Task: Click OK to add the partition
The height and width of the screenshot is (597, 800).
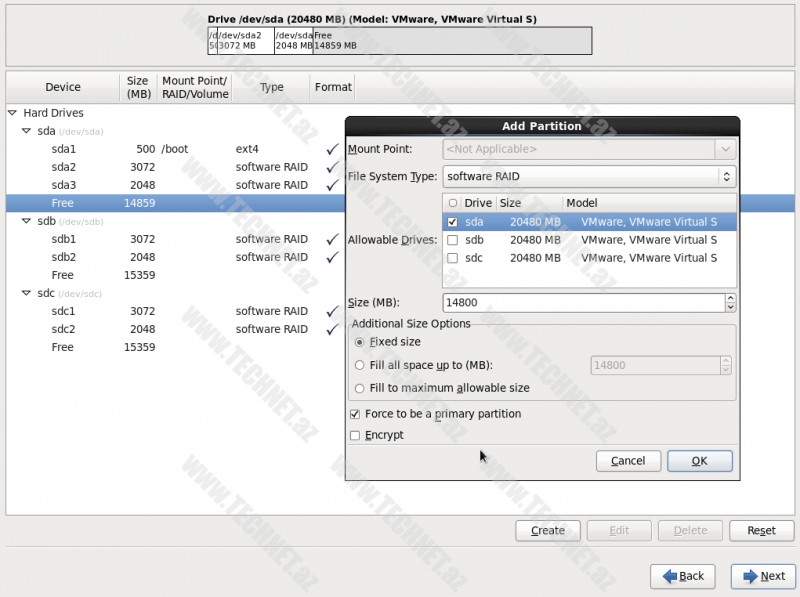Action: [x=699, y=461]
